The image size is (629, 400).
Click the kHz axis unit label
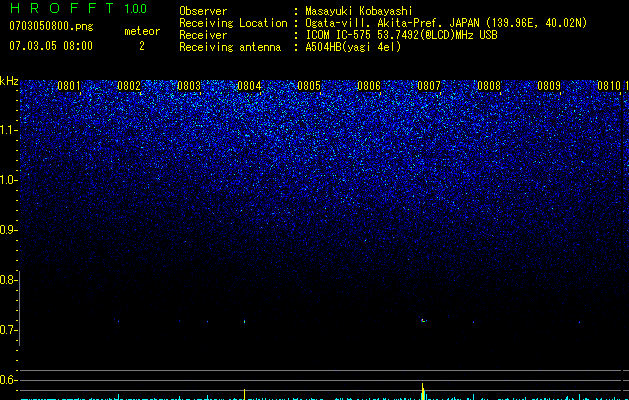coord(9,81)
